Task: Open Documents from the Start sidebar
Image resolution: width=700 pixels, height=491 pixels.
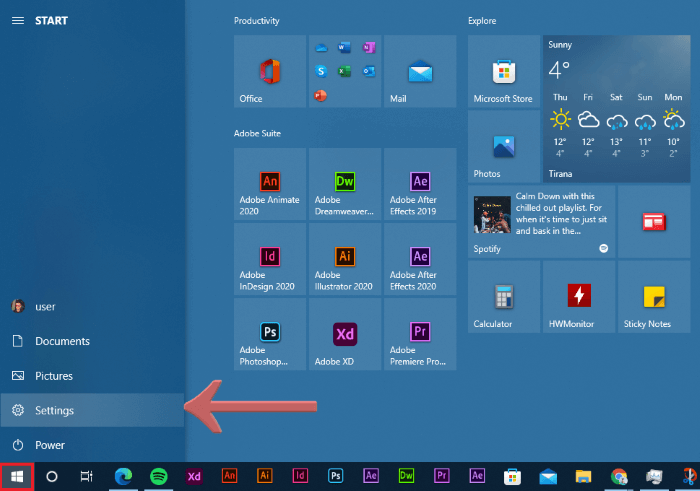Action: coord(92,341)
